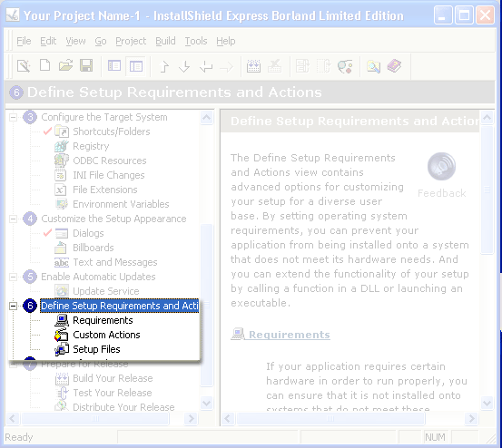Click the Feedback speaker icon
Screen dimensions: 502x448
[x=441, y=166]
